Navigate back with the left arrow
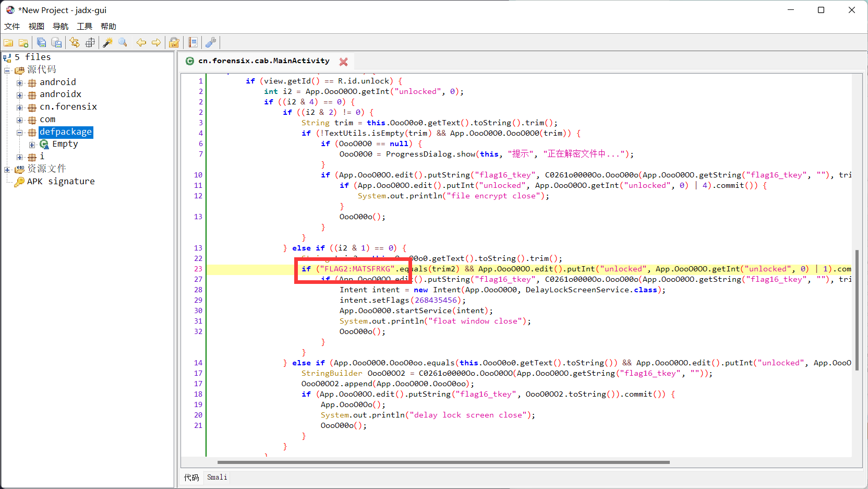Viewport: 868px width, 489px height. click(141, 43)
